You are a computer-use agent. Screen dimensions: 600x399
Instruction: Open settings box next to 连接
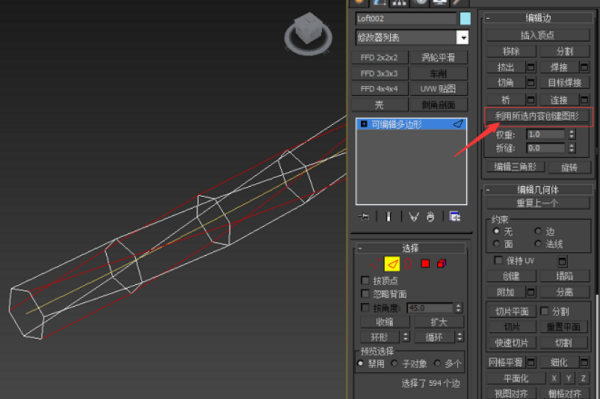pos(584,99)
